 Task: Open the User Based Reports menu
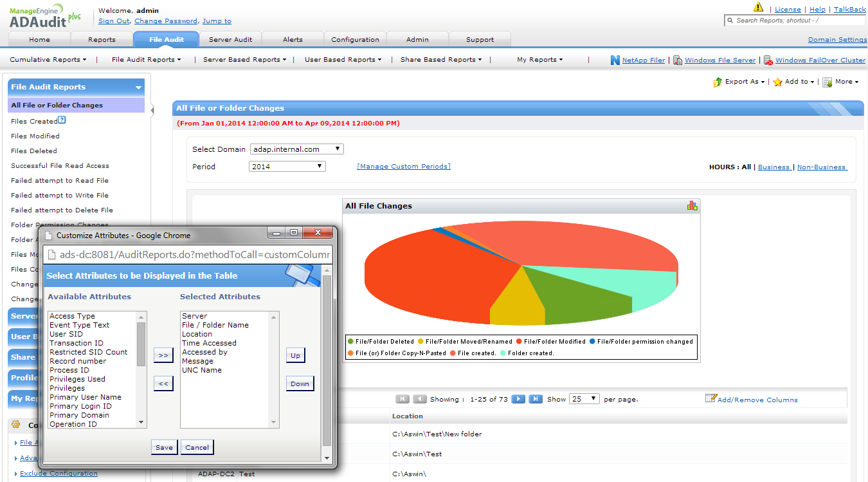click(343, 59)
